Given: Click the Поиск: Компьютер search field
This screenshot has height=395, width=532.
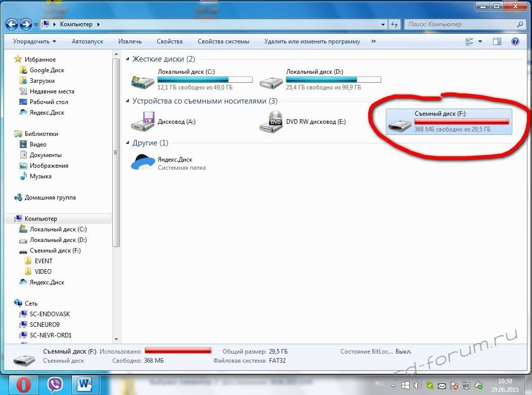Looking at the screenshot, I should [x=460, y=24].
